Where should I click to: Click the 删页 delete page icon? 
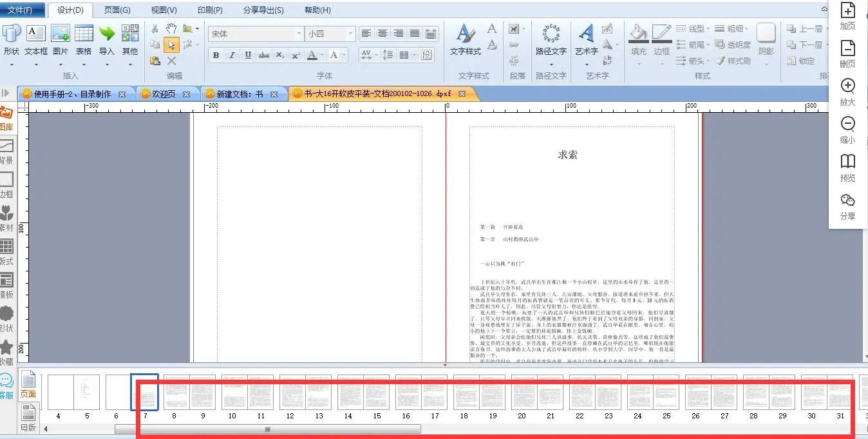pos(848,49)
